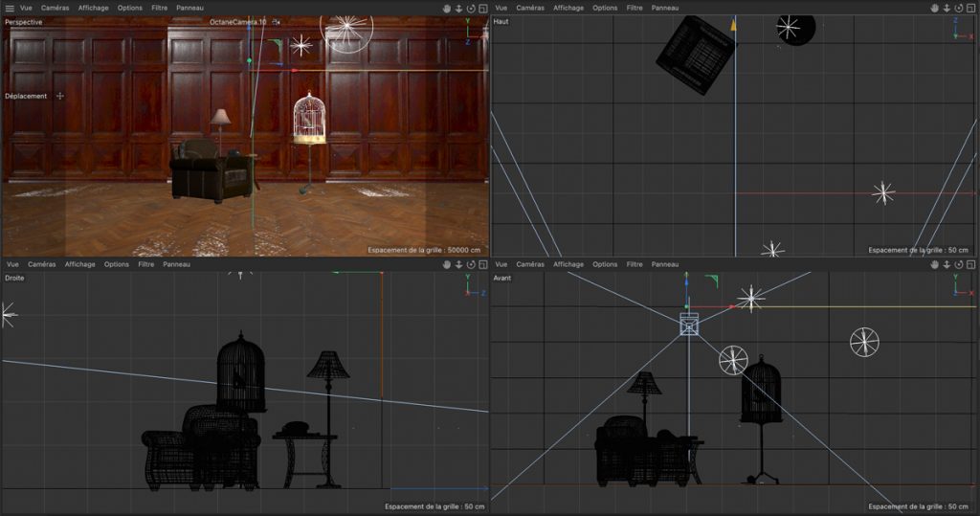Open Affichage menu in Avant viewport

click(x=568, y=264)
